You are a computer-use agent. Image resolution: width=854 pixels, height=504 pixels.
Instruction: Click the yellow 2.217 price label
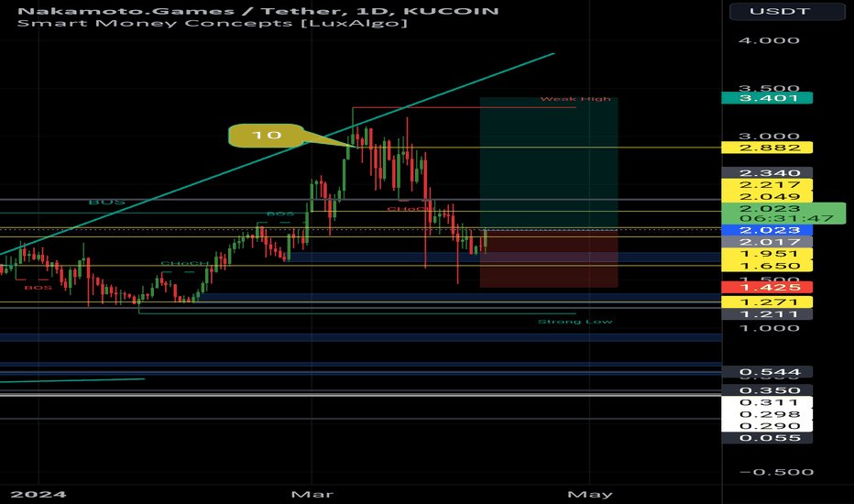[x=767, y=185]
